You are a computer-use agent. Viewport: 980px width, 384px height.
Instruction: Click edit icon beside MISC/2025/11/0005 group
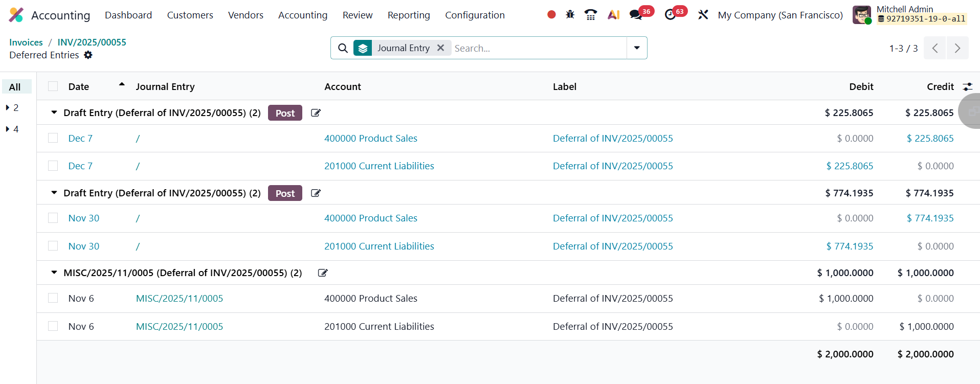(x=323, y=273)
